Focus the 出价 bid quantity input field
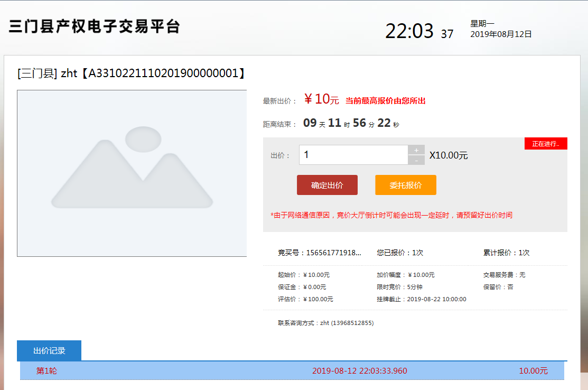 (353, 155)
